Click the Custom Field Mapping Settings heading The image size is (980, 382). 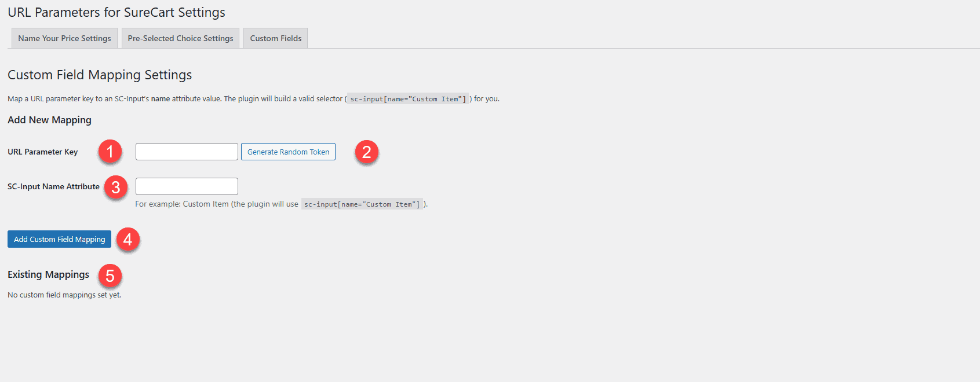(100, 75)
